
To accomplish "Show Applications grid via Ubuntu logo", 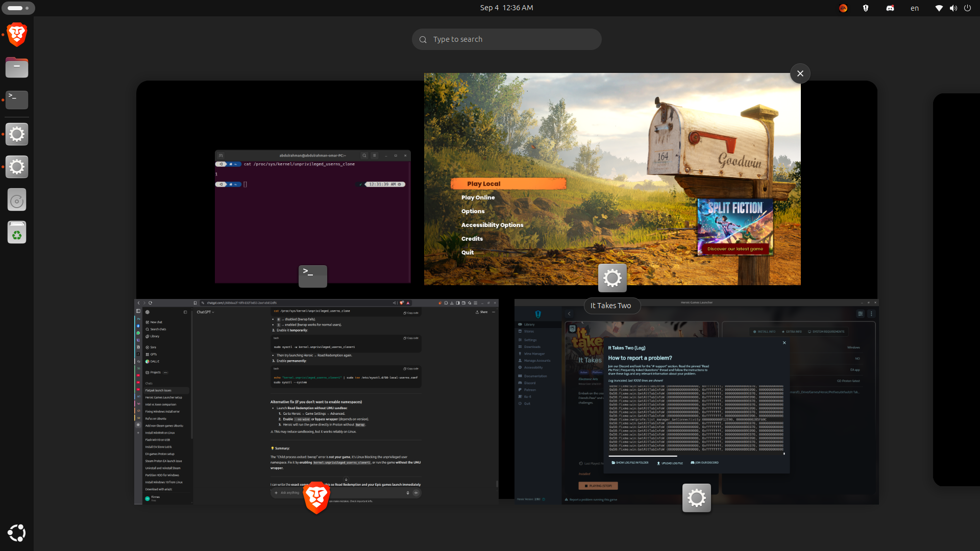I will pyautogui.click(x=17, y=533).
